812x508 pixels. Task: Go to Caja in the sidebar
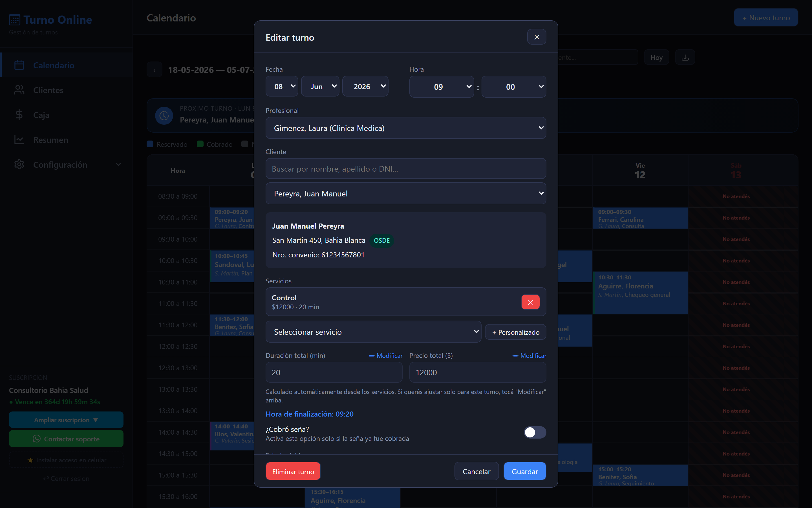point(67,115)
